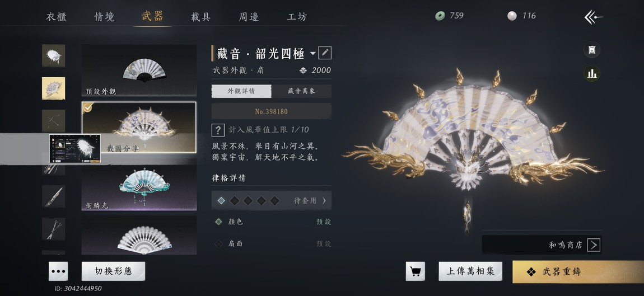Expand the 待套用 chevron
The width and height of the screenshot is (644, 296).
point(324,201)
